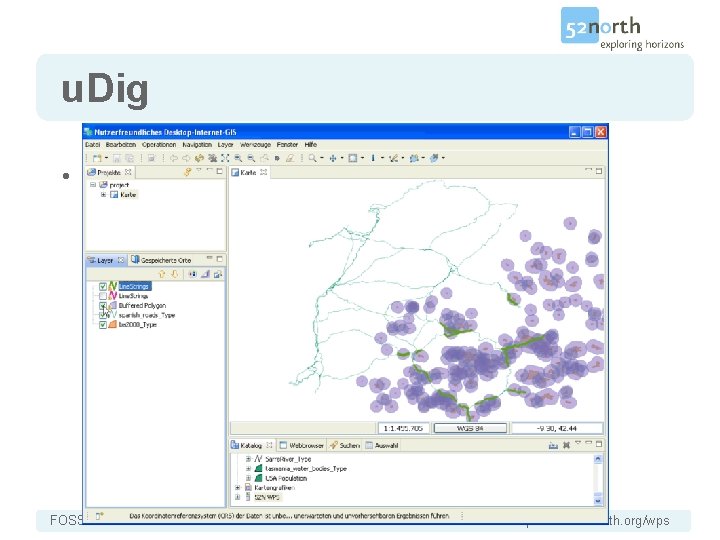Image resolution: width=720 pixels, height=540 pixels.
Task: Open the New project dropdown arrow
Action: 106,158
